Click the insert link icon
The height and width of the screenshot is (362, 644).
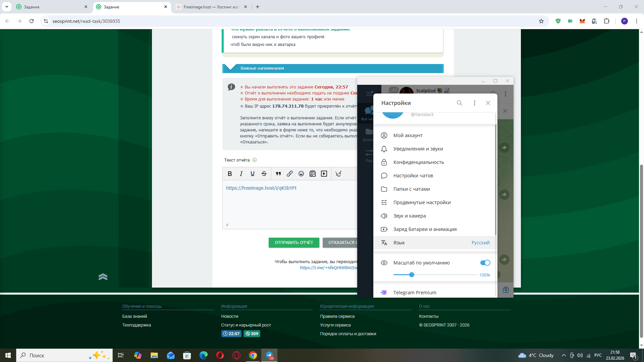(x=290, y=174)
